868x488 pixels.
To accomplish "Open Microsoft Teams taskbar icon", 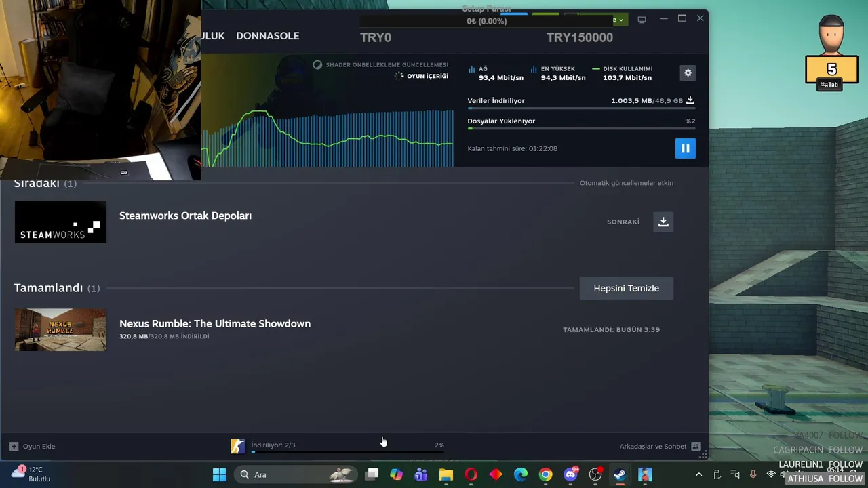I will 421,474.
